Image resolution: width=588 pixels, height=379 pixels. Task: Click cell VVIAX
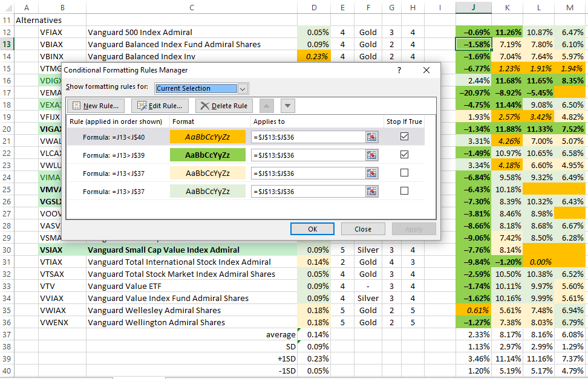[x=62, y=299]
